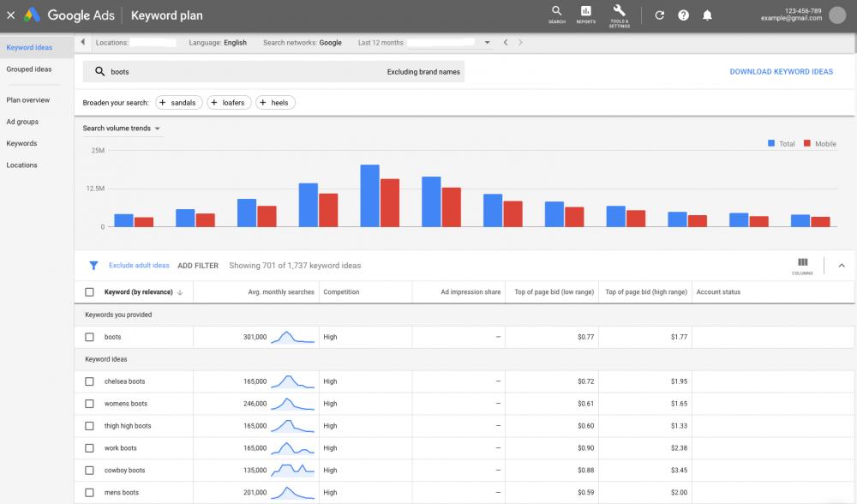The height and width of the screenshot is (504, 857).
Task: Click Top of page bid (high range) header
Action: point(646,292)
